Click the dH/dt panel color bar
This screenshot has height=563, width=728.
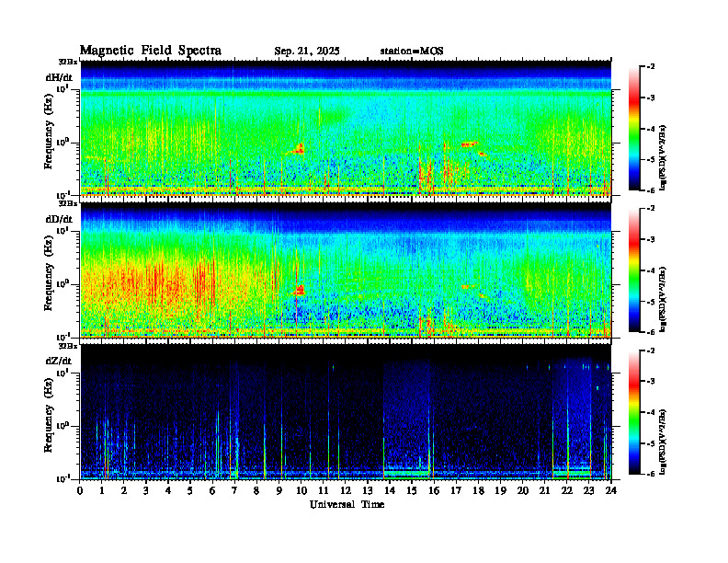point(634,129)
